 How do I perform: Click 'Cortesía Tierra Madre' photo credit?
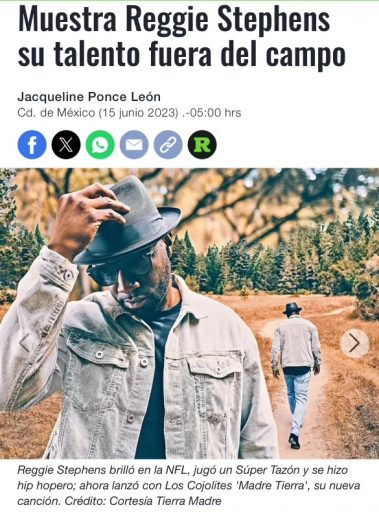pyautogui.click(x=165, y=501)
